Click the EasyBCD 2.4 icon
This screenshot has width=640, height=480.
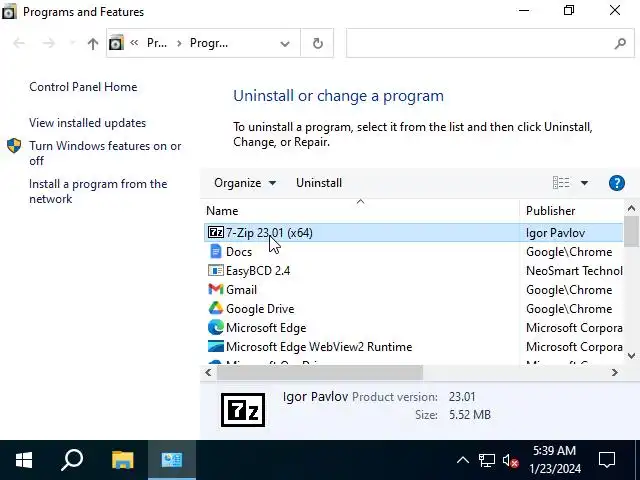[216, 270]
